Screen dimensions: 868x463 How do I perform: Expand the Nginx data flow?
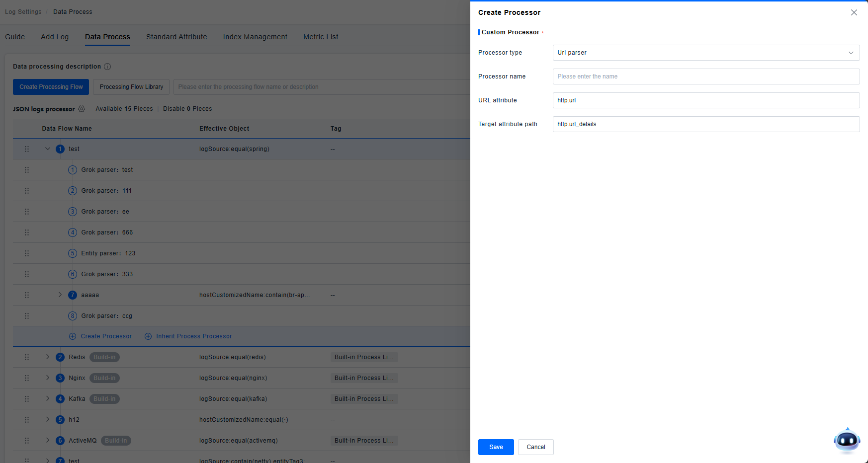(x=48, y=378)
